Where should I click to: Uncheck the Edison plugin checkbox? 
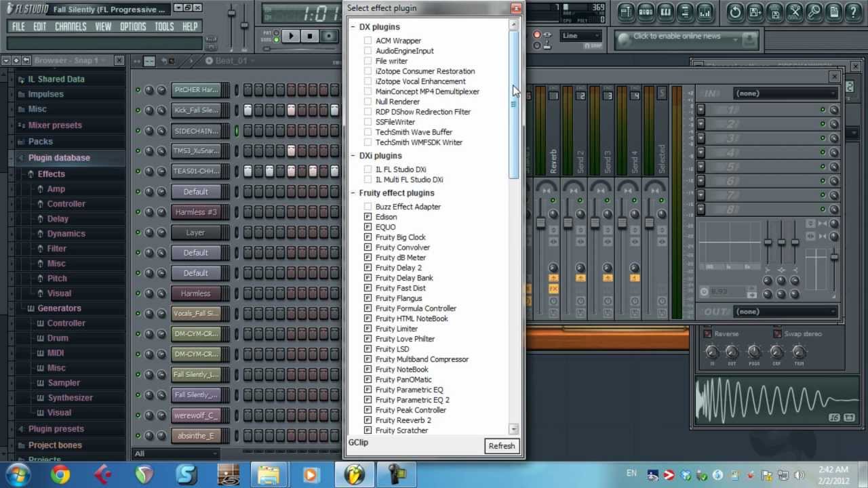click(x=368, y=217)
